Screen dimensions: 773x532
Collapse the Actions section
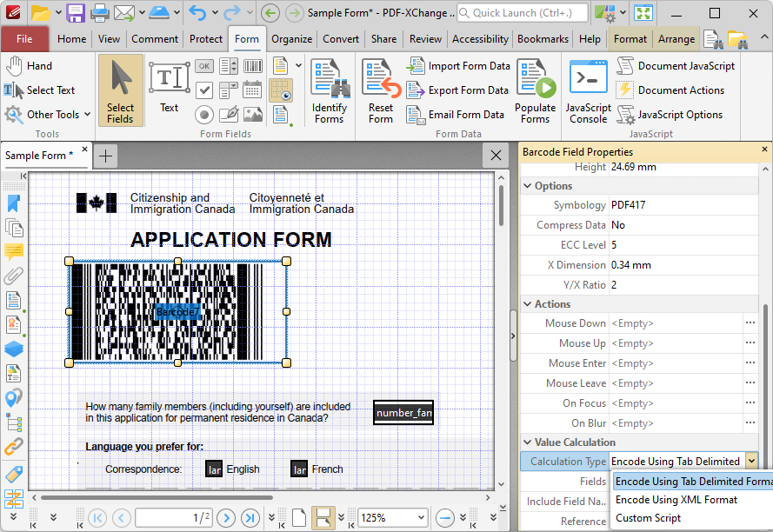(x=528, y=304)
